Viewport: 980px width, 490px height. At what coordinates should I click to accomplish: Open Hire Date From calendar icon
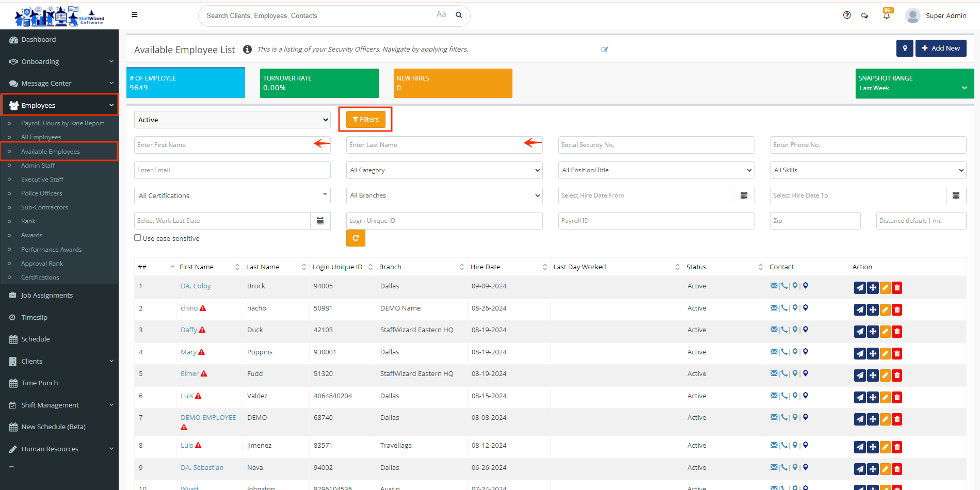point(744,195)
